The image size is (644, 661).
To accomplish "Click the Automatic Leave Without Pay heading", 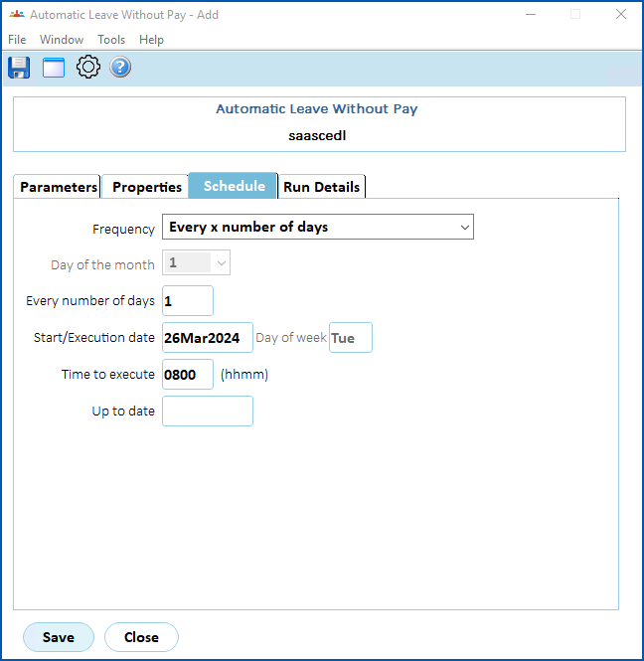I will pos(317,109).
